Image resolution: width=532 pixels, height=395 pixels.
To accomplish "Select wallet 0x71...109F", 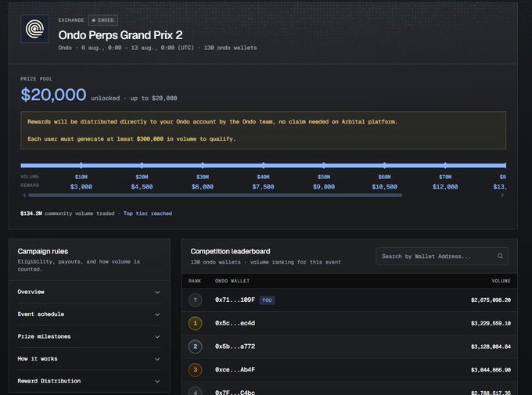I will (x=235, y=300).
